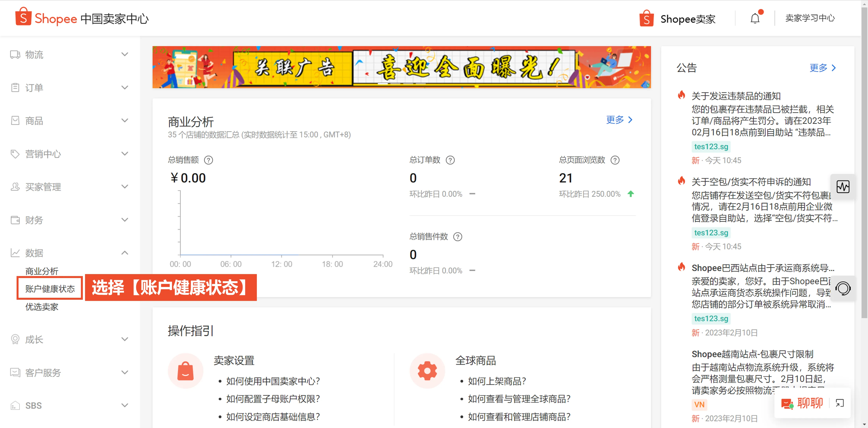
Task: Click the help icon beside 总页面浏览数
Action: click(x=615, y=160)
